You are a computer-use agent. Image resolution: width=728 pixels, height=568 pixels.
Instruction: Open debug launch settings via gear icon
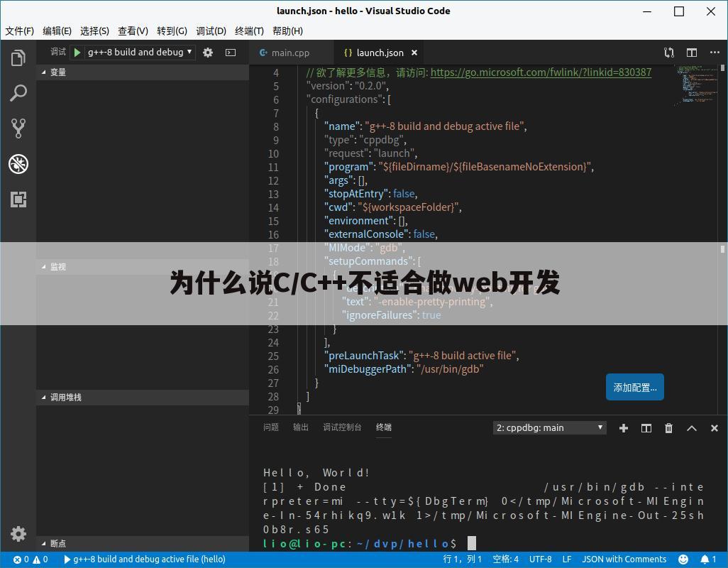tap(208, 52)
